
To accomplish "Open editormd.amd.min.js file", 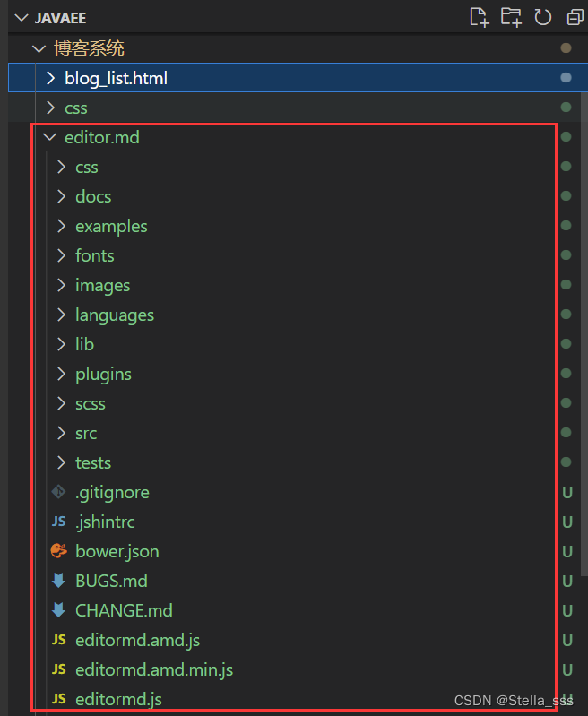I will point(154,669).
